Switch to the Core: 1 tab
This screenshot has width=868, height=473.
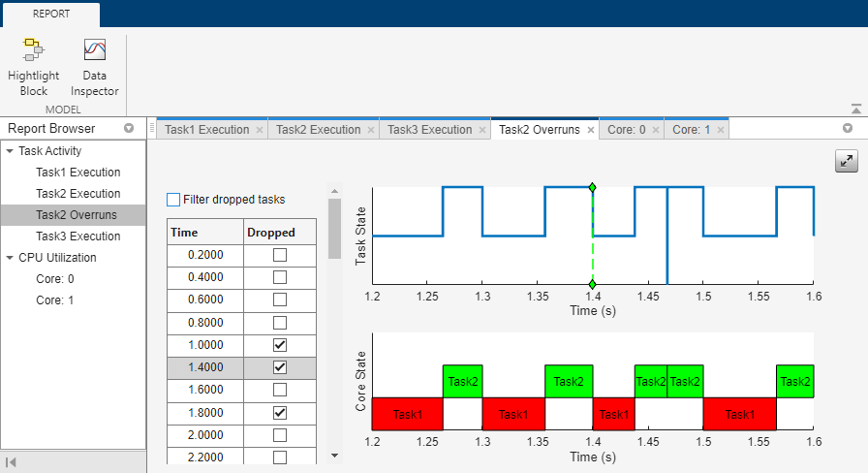tap(691, 130)
